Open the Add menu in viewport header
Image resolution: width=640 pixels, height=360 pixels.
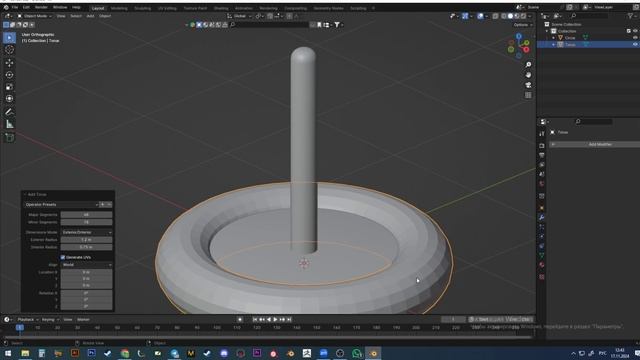pyautogui.click(x=90, y=16)
